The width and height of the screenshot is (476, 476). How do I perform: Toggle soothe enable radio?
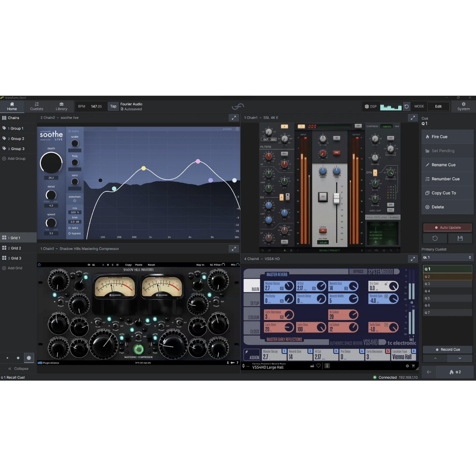tap(70, 131)
